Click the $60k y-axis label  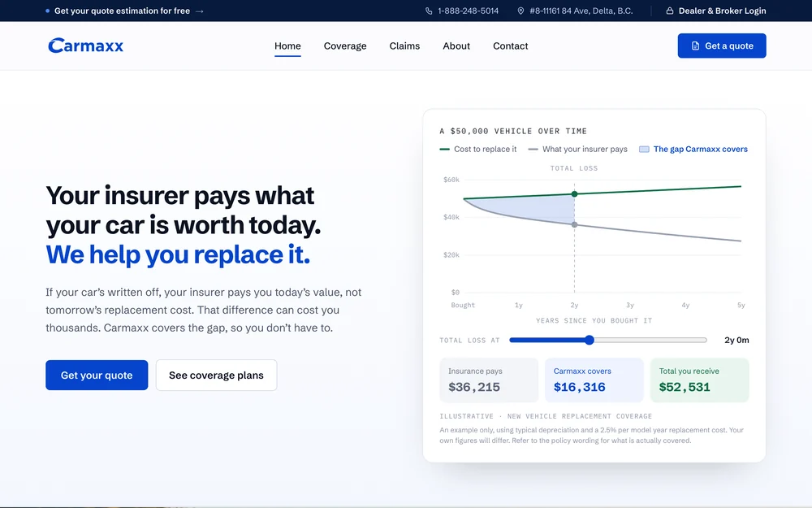pos(451,180)
